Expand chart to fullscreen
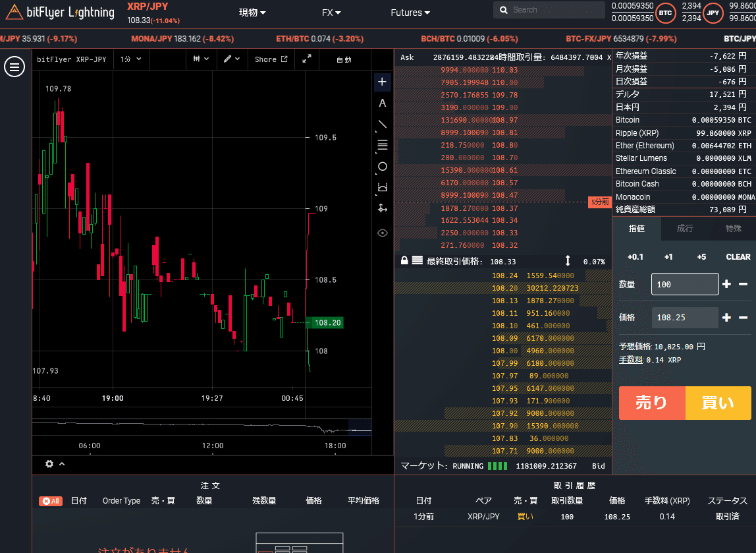Viewport: 756px width, 553px height. click(x=307, y=59)
